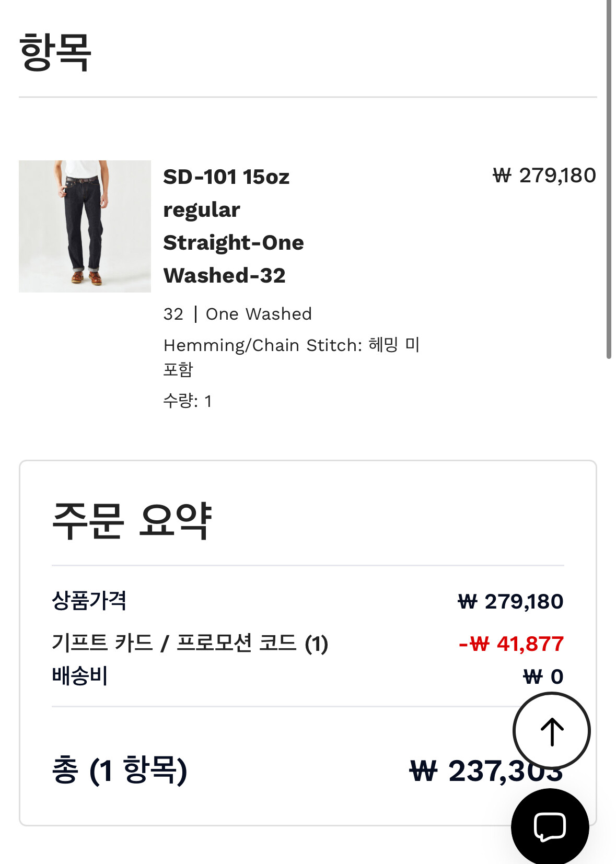Screen dimensions: 616x864
Task: Click the ₩ 0 shipping cost value
Action: [543, 677]
